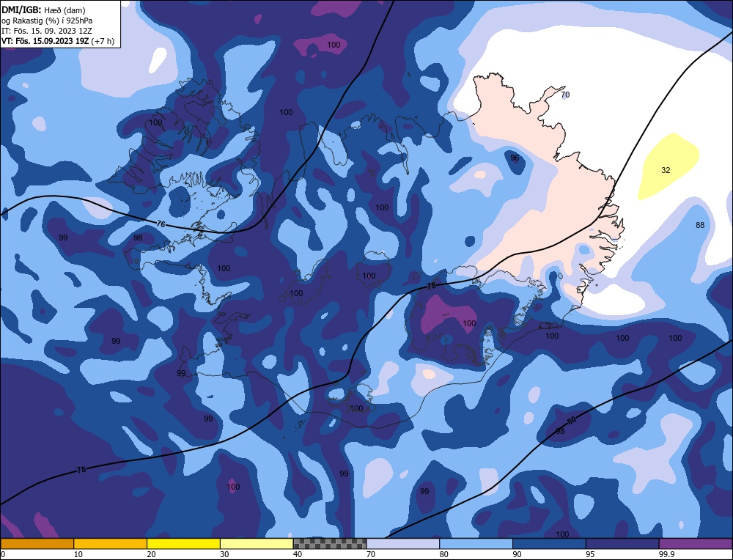733x560 pixels.
Task: Click the '90' tick label on legend
Action: [517, 554]
